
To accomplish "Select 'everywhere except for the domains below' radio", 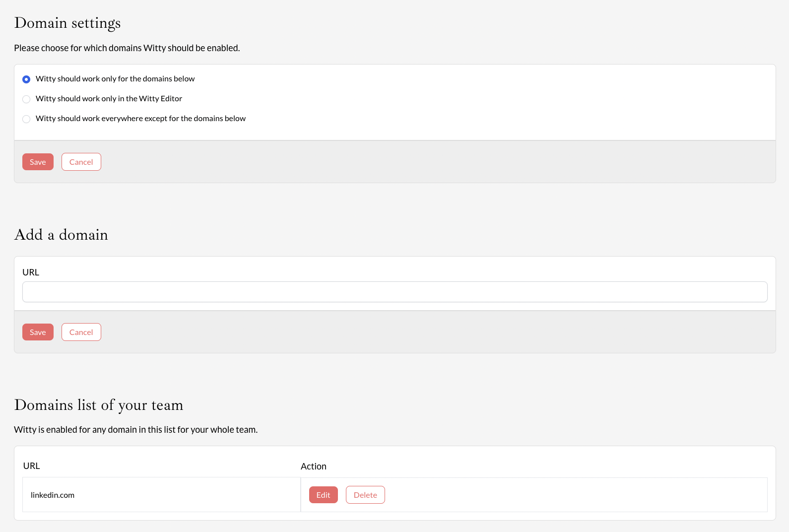I will tap(26, 119).
